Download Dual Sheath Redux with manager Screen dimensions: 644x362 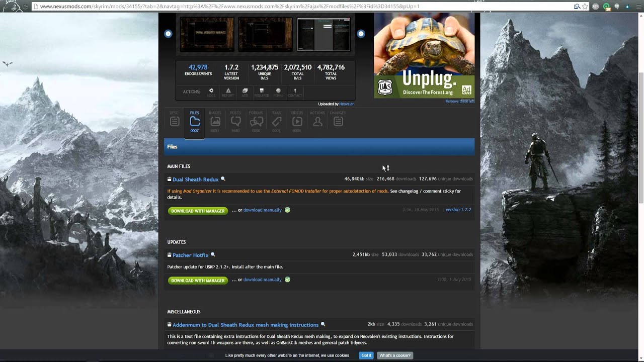tap(198, 211)
